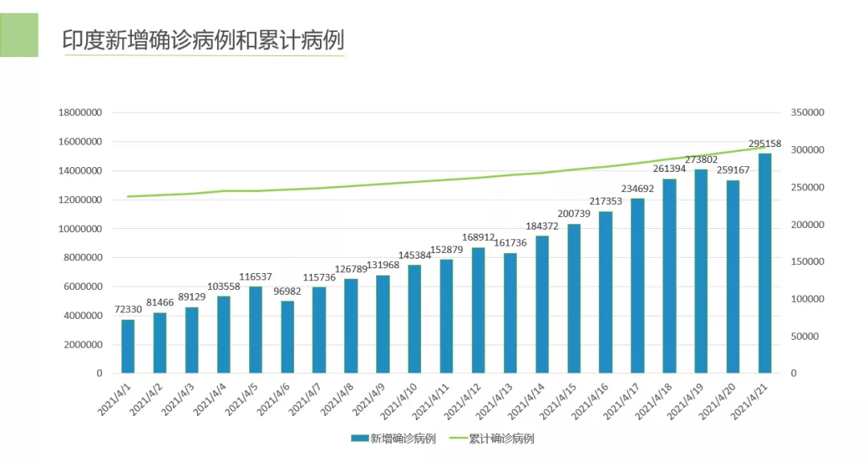This screenshot has height=461, width=868.
Task: Click the data label 96982
Action: (287, 291)
